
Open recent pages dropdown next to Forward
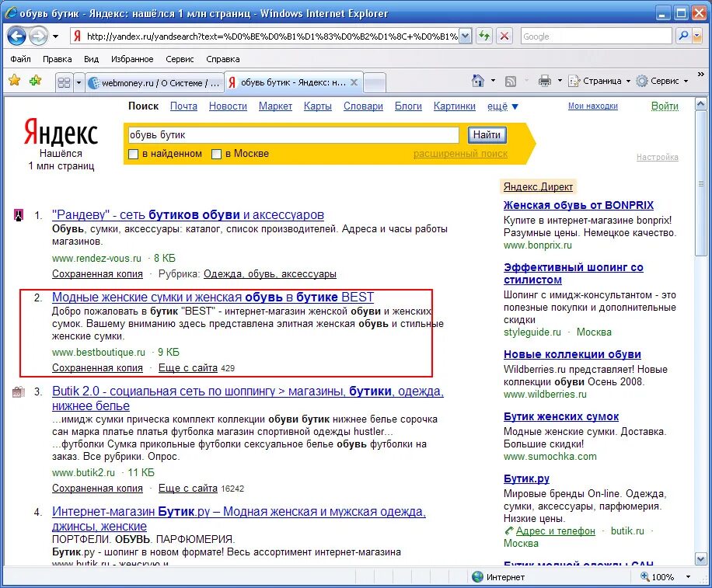[x=55, y=37]
